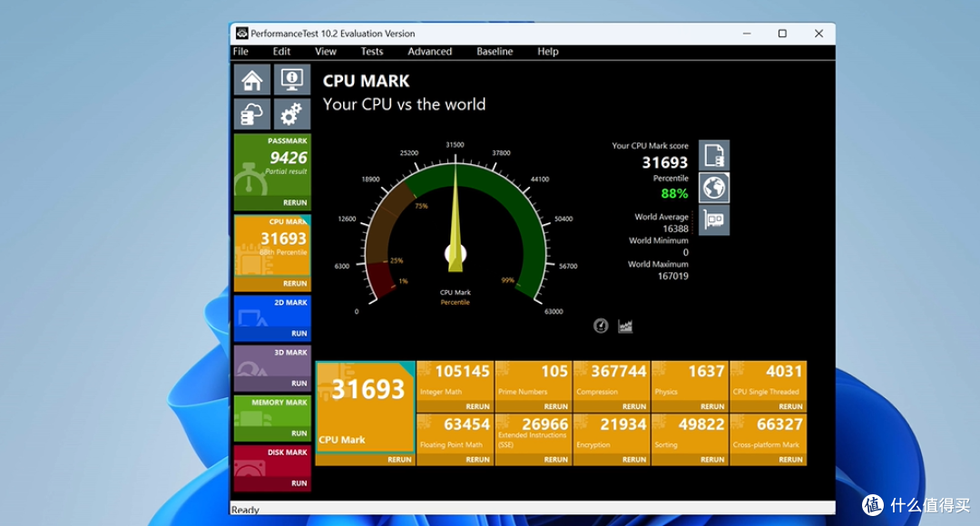Click the Encryption score 21934
The width and height of the screenshot is (980, 526).
coord(623,424)
